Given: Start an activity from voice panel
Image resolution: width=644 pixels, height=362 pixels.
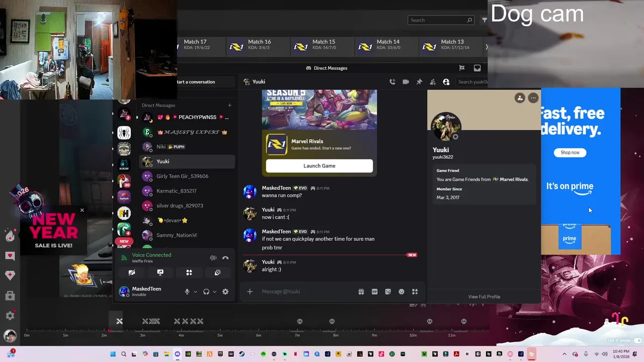Looking at the screenshot, I should tap(189, 273).
